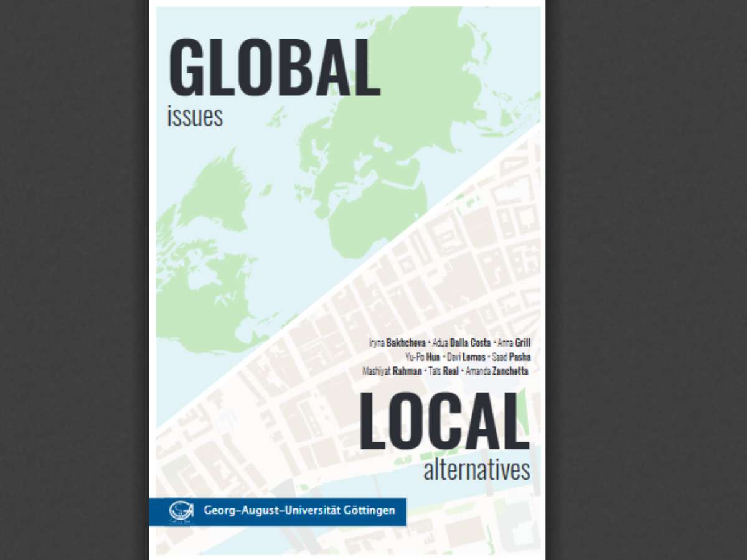Click the author name "Amanda Zanchetta"

click(497, 371)
